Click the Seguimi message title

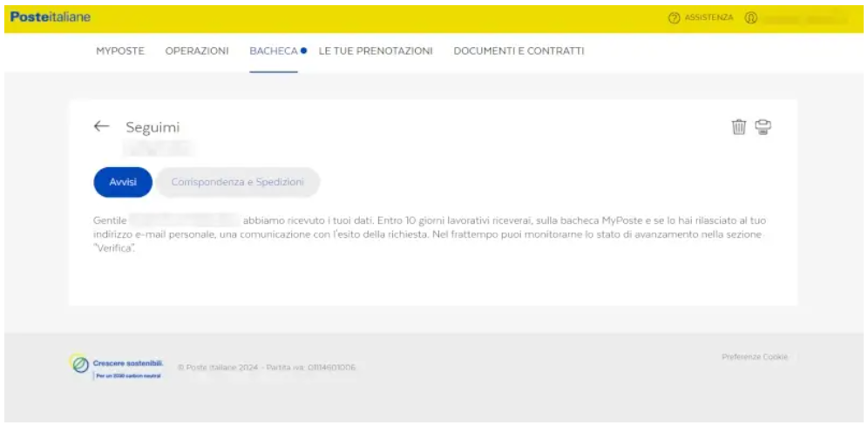153,127
